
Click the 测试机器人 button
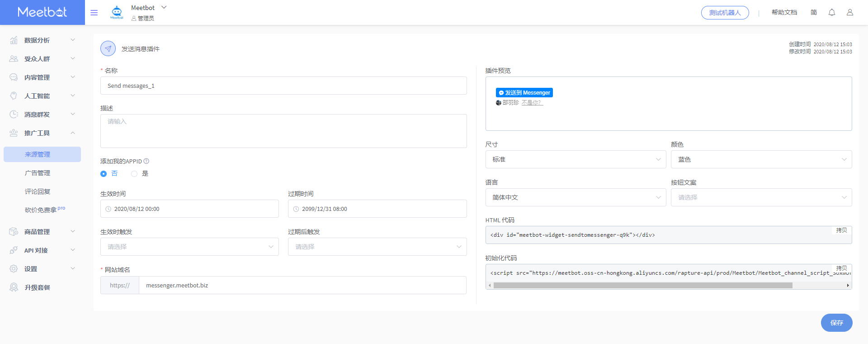click(725, 13)
